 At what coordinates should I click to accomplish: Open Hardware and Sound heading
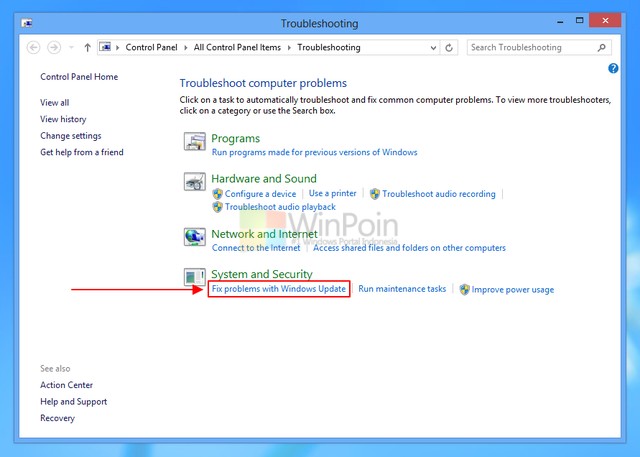pos(264,178)
